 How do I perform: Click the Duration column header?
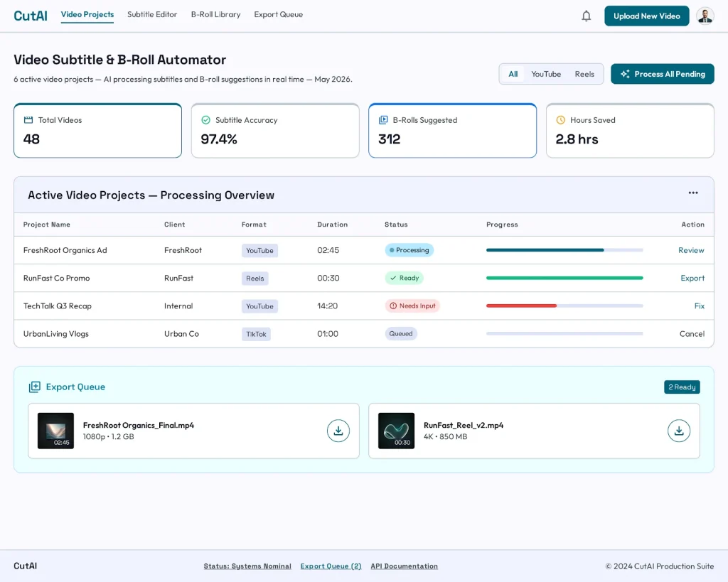(x=333, y=225)
